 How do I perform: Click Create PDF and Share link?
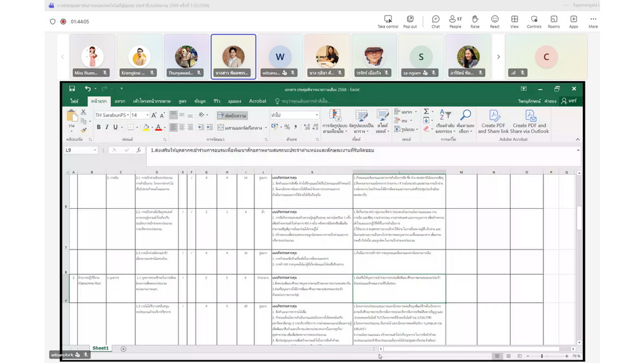(x=493, y=121)
